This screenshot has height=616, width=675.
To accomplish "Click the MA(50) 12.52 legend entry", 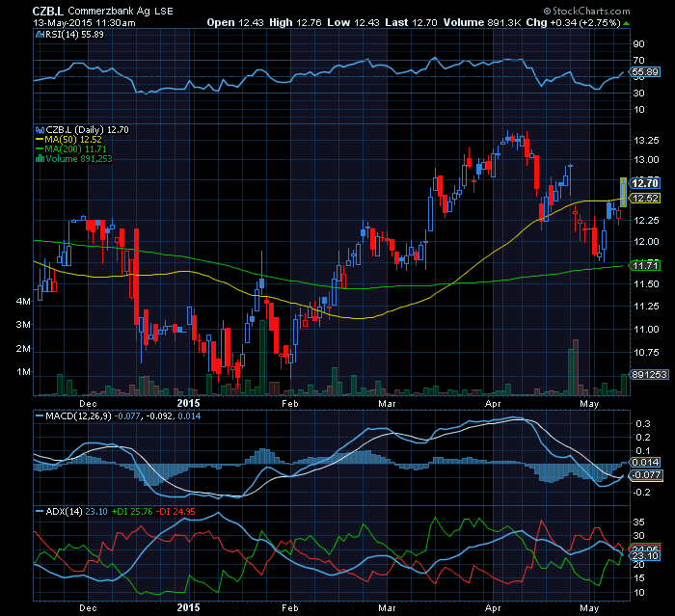I will pyautogui.click(x=68, y=140).
